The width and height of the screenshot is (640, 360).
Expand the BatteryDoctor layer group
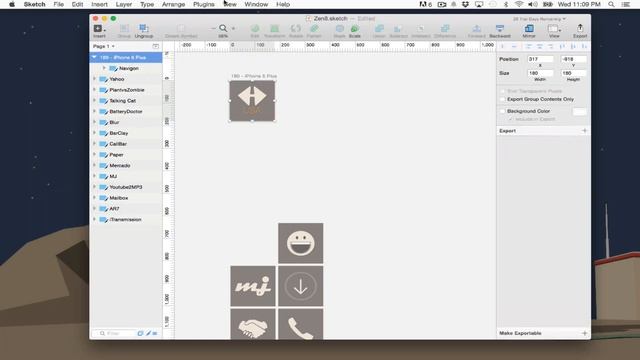94,111
